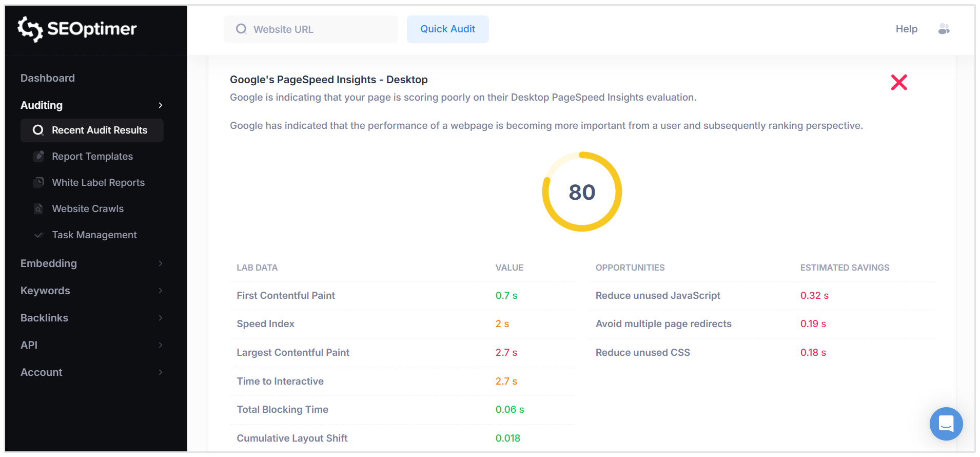Expand the Embedding section

click(x=161, y=263)
